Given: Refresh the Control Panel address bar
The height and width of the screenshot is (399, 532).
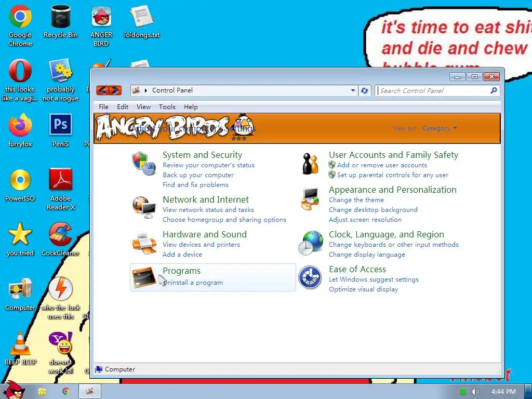Looking at the screenshot, I should (x=364, y=90).
